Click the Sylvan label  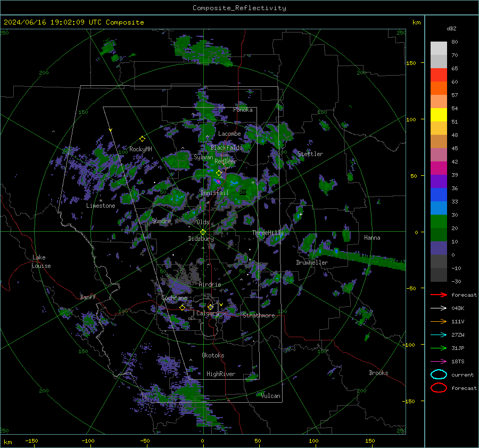pos(203,157)
